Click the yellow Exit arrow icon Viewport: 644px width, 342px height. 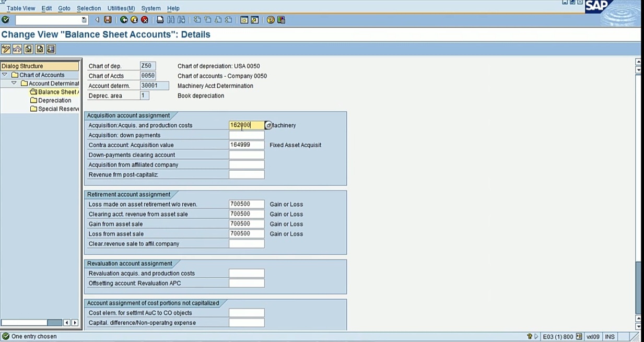point(134,20)
